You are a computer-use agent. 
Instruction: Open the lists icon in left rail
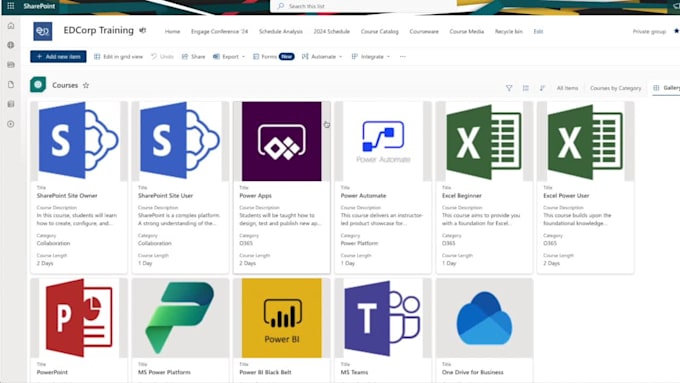(11, 104)
